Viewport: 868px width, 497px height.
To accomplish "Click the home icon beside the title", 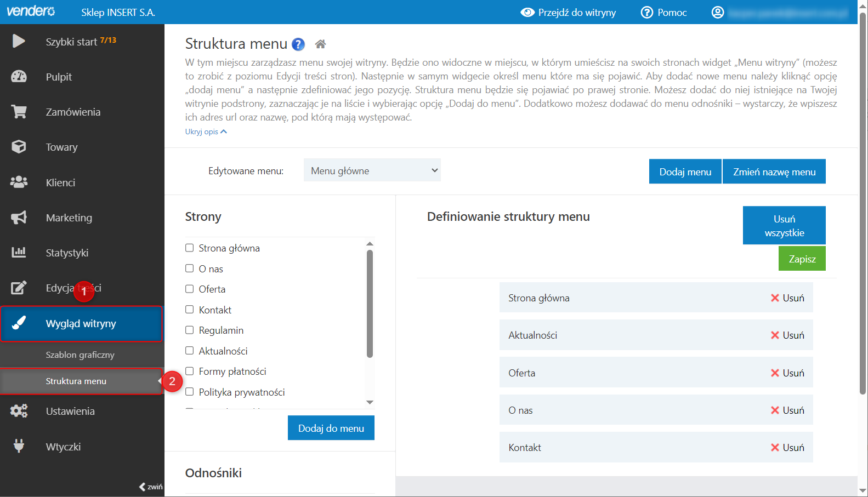I will [321, 44].
